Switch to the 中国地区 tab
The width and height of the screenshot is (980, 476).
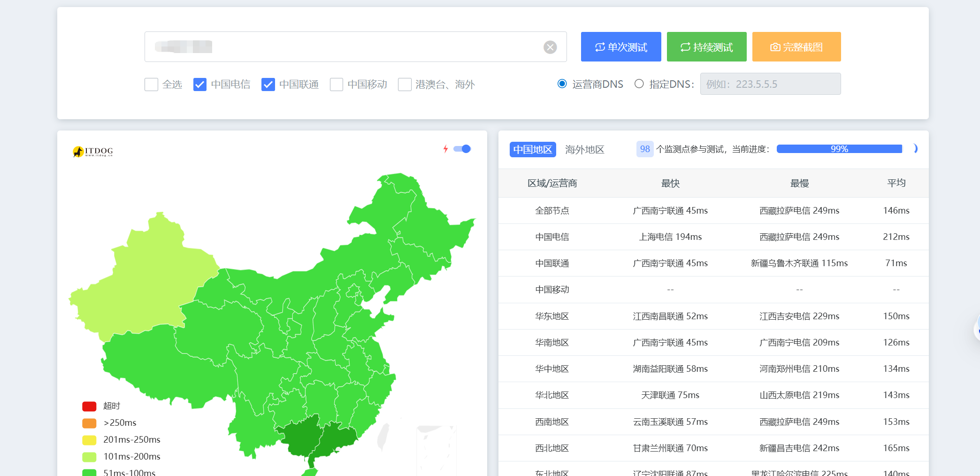[533, 149]
